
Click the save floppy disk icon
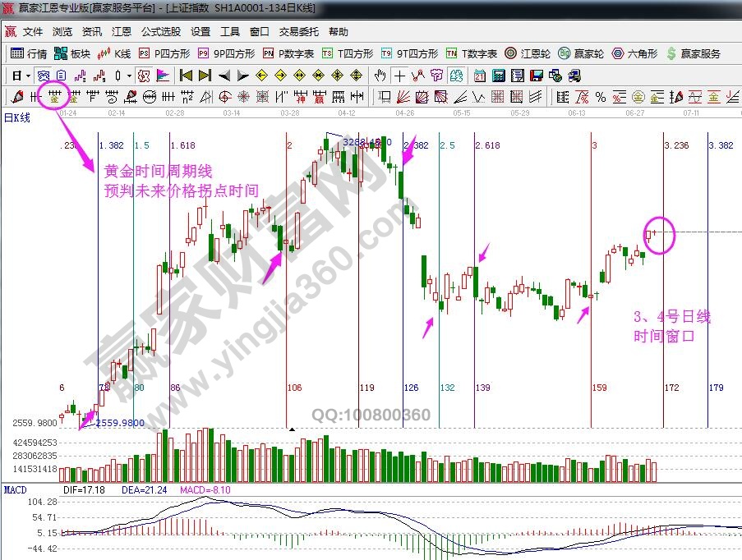537,76
